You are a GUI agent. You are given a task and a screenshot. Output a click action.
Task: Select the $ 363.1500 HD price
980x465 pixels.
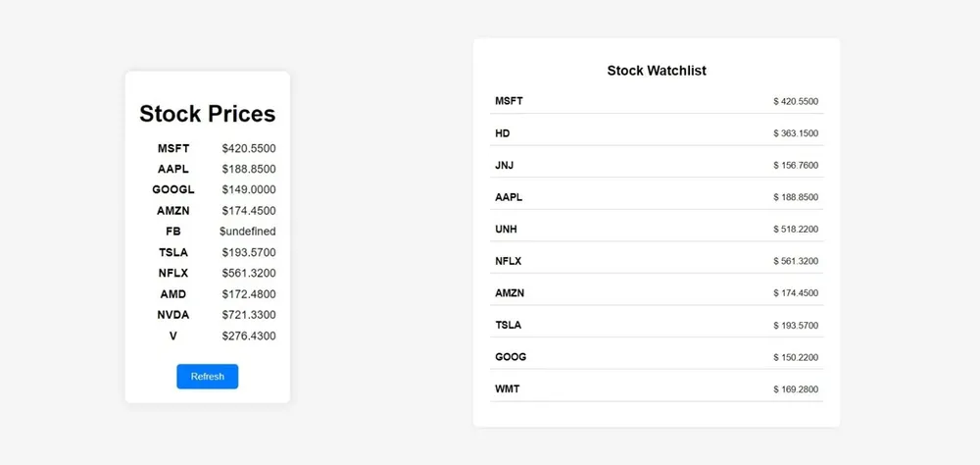796,133
